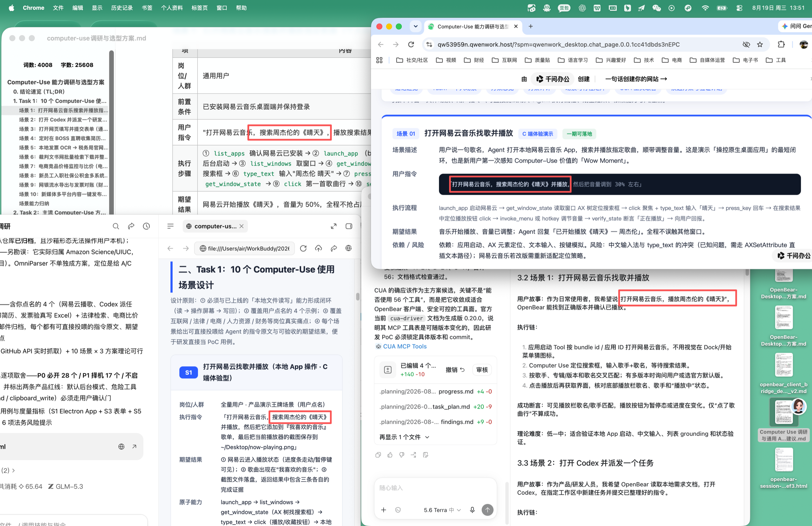Toggle thumbs down on the chat reply
Image resolution: width=812 pixels, height=526 pixels.
(402, 455)
